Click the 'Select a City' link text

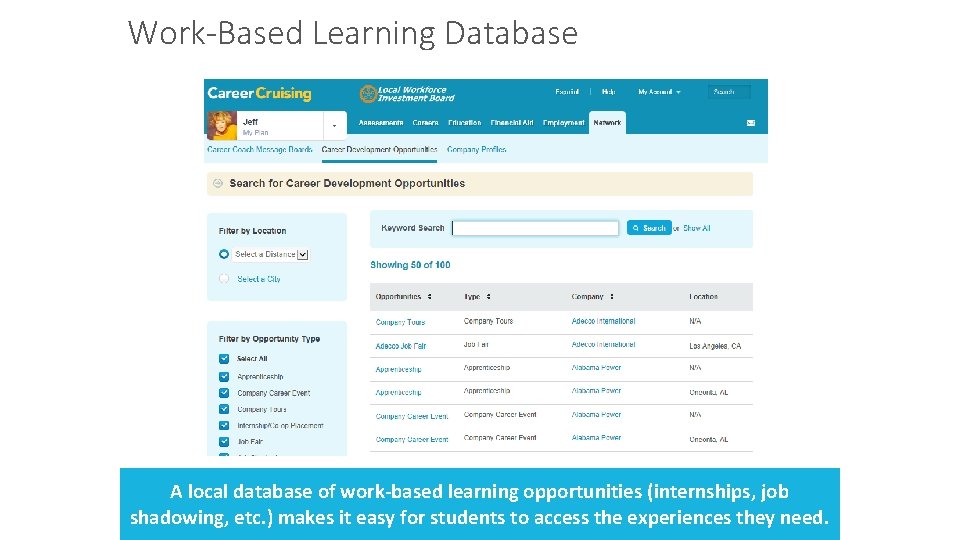click(x=259, y=279)
